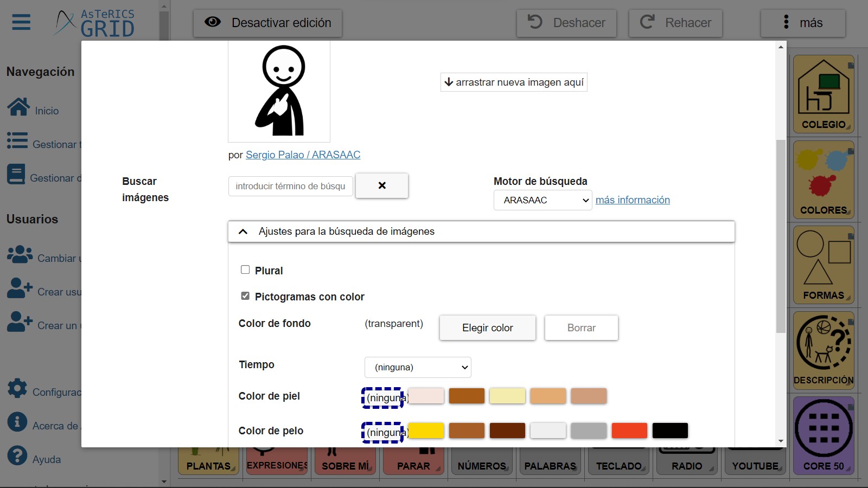
Task: Enable the Plural checkbox
Action: 245,270
